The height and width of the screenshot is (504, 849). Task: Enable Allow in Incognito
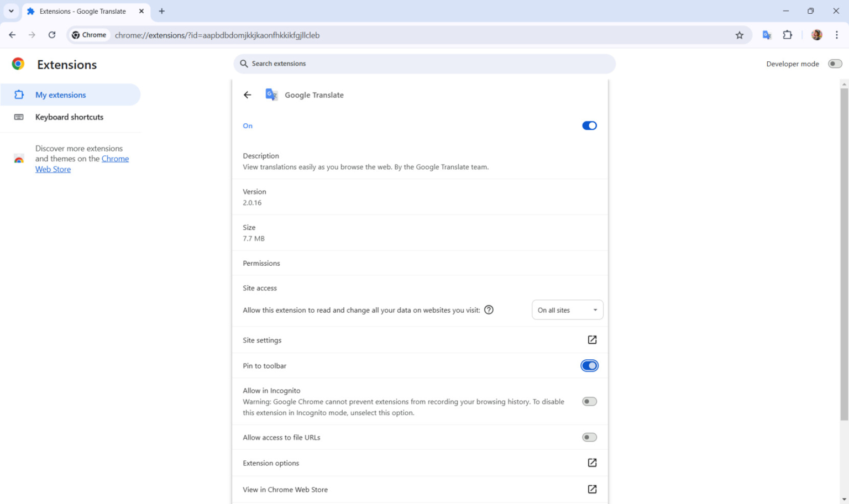click(589, 401)
